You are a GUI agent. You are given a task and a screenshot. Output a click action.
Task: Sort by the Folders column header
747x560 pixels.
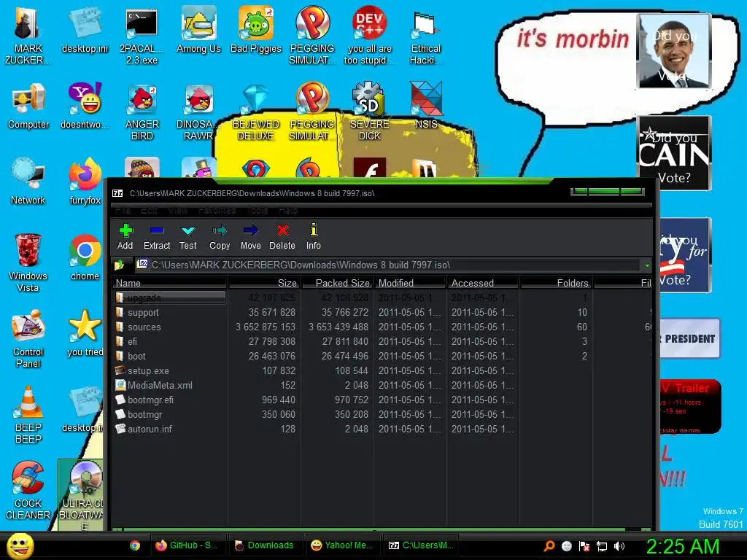pyautogui.click(x=556, y=283)
